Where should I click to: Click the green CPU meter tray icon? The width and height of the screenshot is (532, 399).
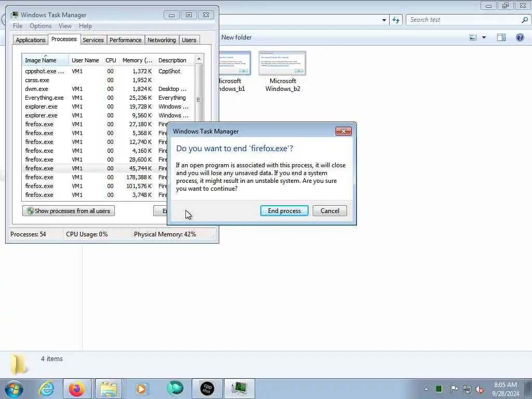pyautogui.click(x=439, y=389)
